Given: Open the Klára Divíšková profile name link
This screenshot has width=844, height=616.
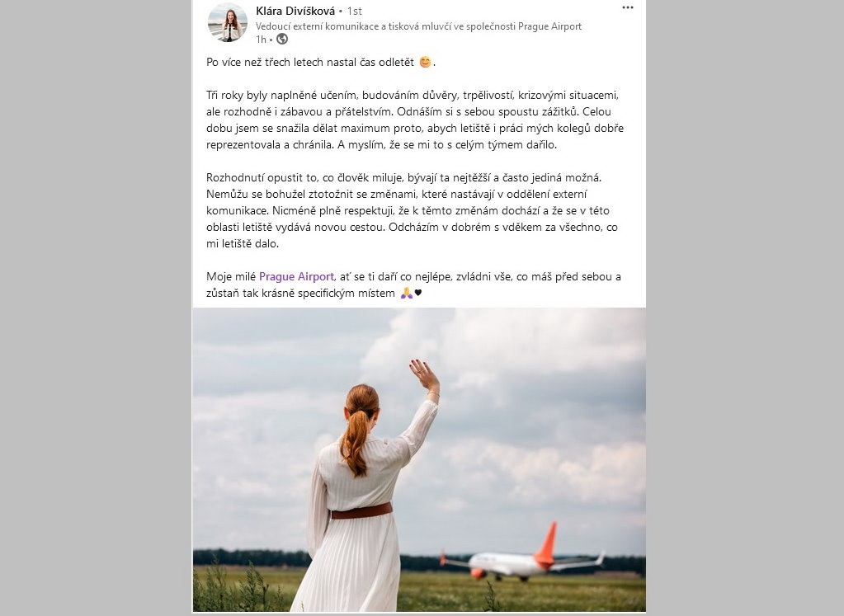Looking at the screenshot, I should 295,11.
